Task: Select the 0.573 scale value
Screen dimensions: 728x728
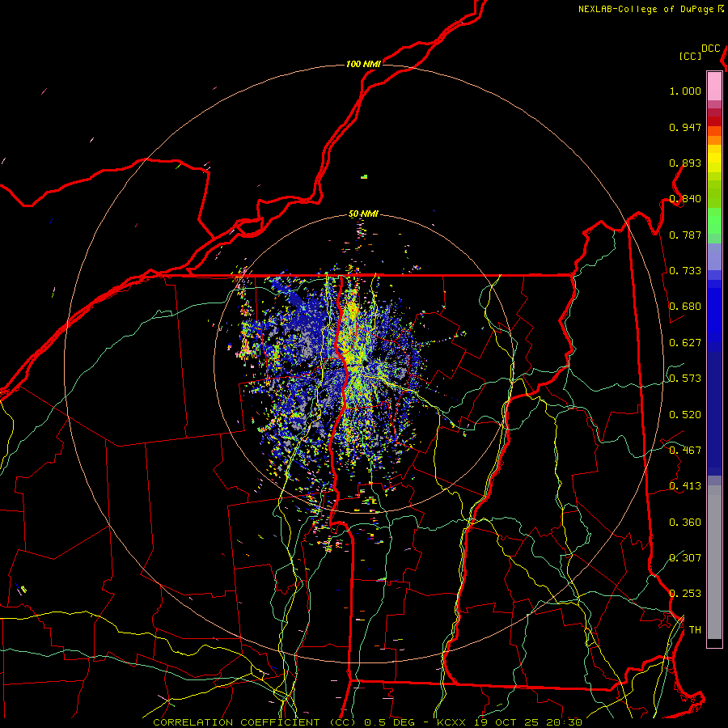Action: tap(685, 379)
